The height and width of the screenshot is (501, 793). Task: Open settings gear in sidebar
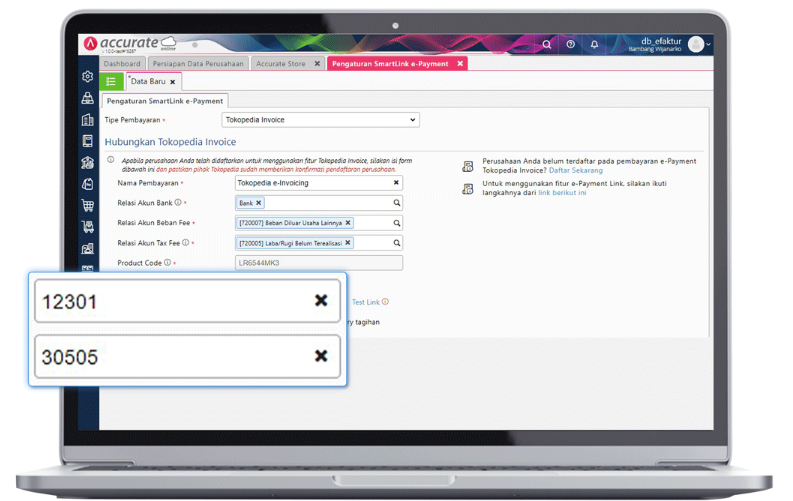tap(87, 76)
